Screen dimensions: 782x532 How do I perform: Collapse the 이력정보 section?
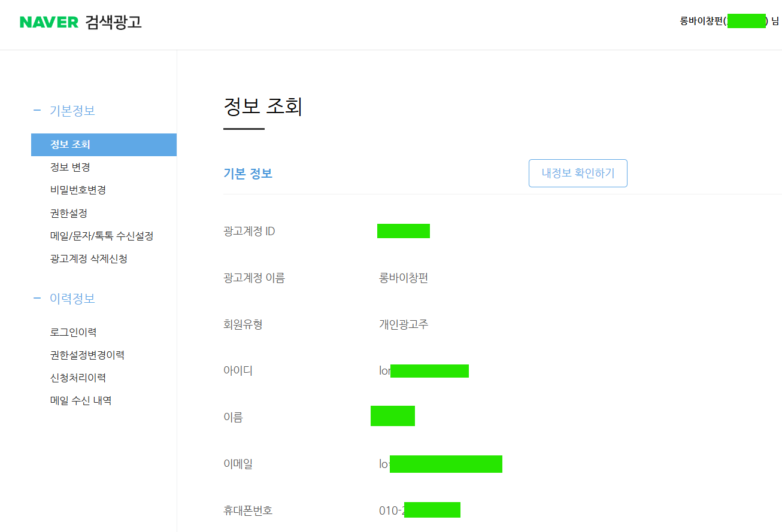tap(64, 299)
